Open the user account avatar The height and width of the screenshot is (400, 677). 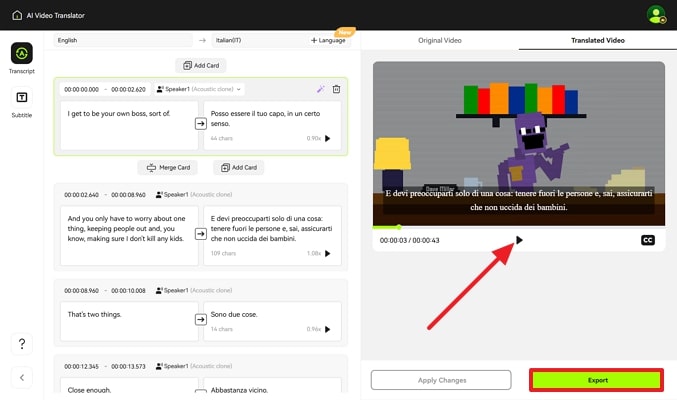[x=656, y=14]
